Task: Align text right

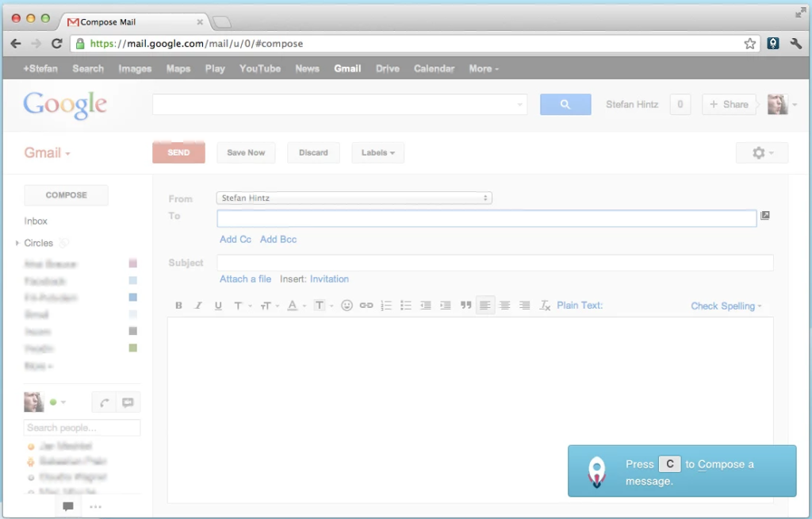Action: (x=525, y=306)
